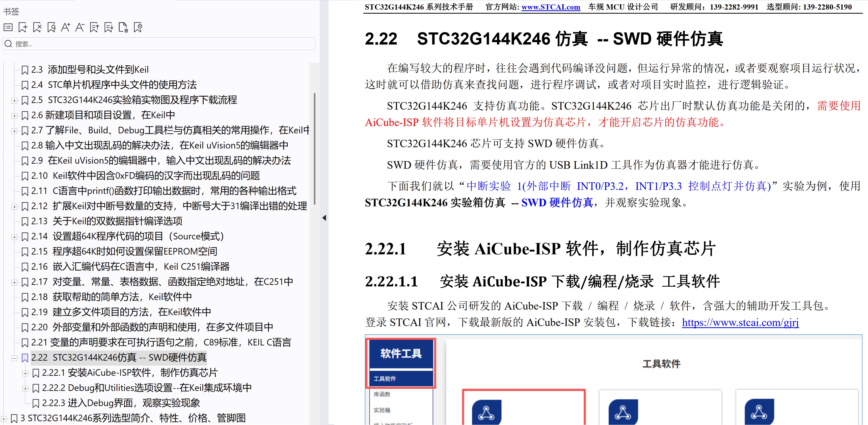Expand the 2.7 bookmark node
Viewport: 868px width, 425px height.
(x=14, y=131)
